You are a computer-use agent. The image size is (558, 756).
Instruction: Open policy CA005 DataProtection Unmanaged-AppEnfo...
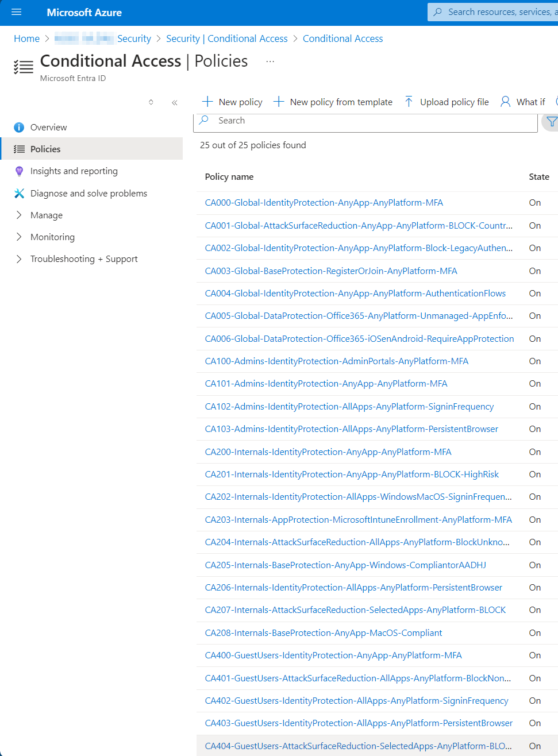(x=359, y=316)
